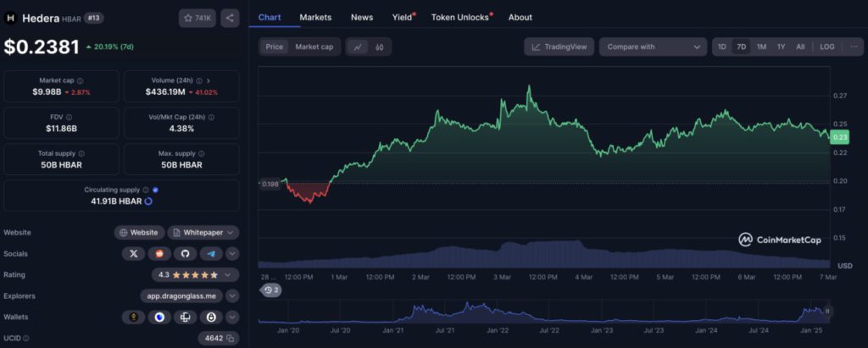Toggle chart to Market cap view

(314, 47)
